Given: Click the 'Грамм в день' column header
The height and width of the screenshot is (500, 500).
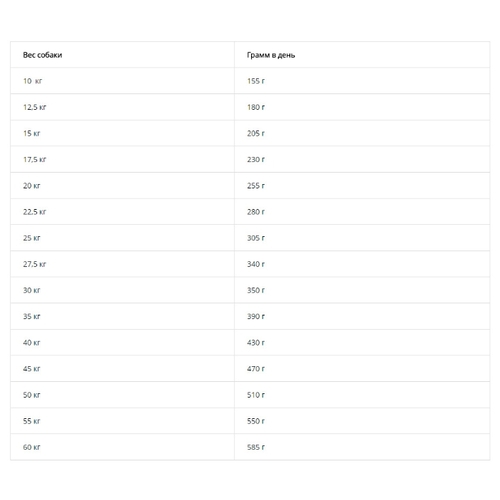Looking at the screenshot, I should click(271, 55).
